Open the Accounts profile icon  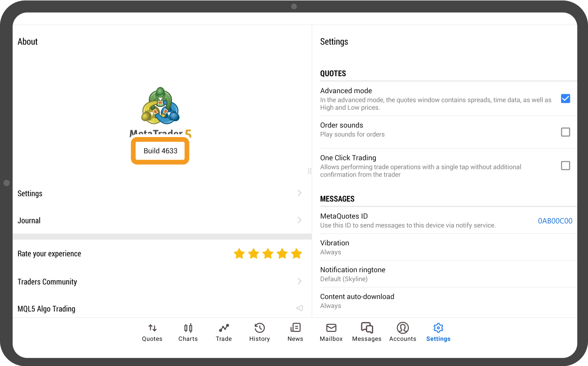[x=403, y=328]
